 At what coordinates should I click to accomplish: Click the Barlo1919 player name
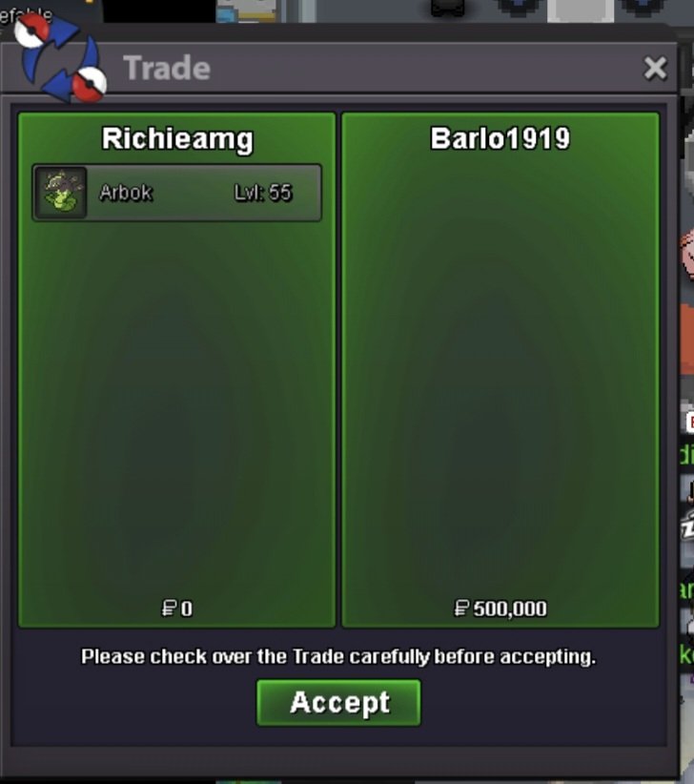coord(500,138)
